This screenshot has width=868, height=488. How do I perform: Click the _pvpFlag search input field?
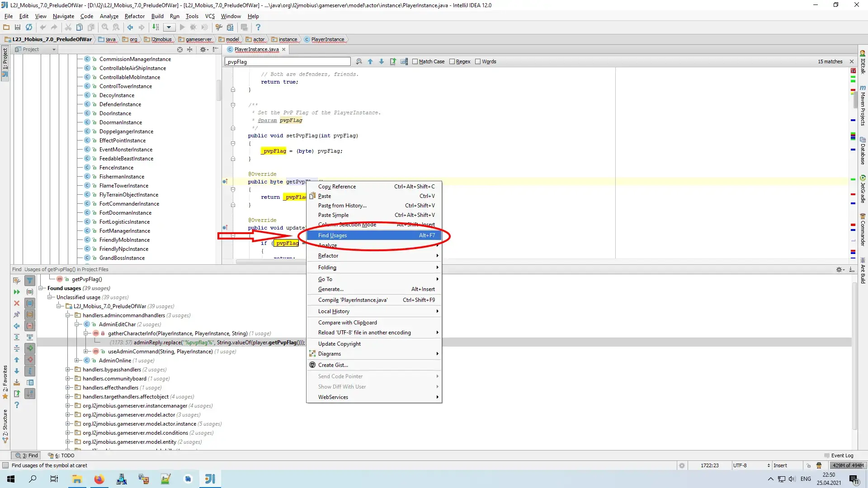pos(288,62)
